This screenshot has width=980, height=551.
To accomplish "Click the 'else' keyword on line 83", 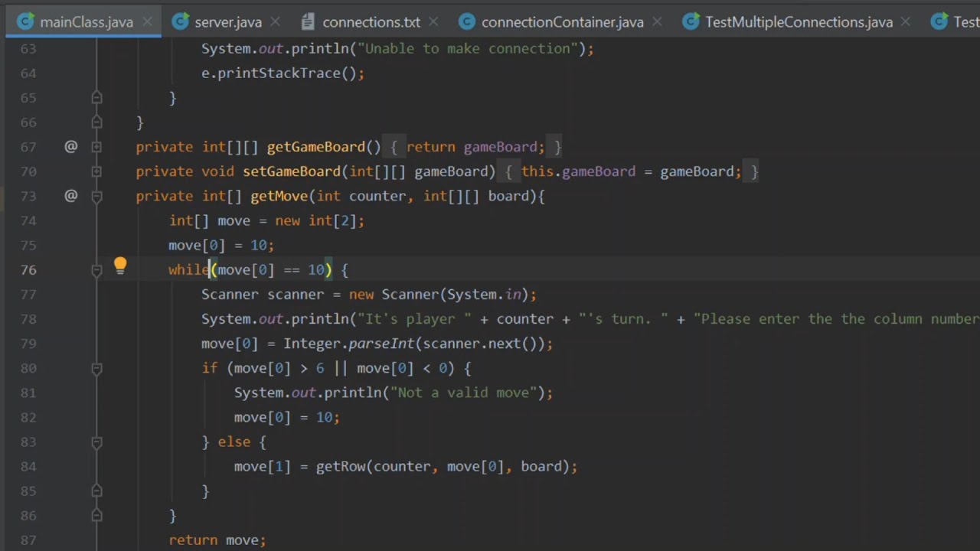I will [x=234, y=442].
